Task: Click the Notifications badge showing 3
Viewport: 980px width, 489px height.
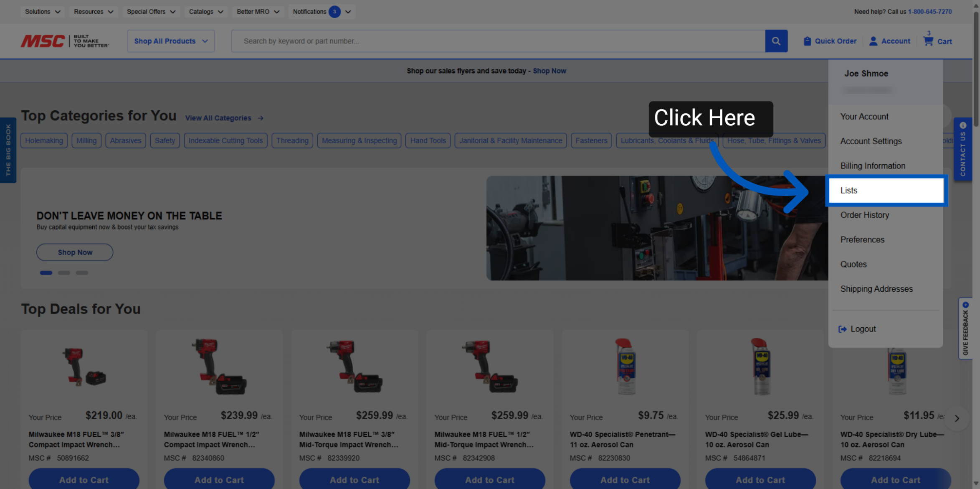Action: coord(334,12)
